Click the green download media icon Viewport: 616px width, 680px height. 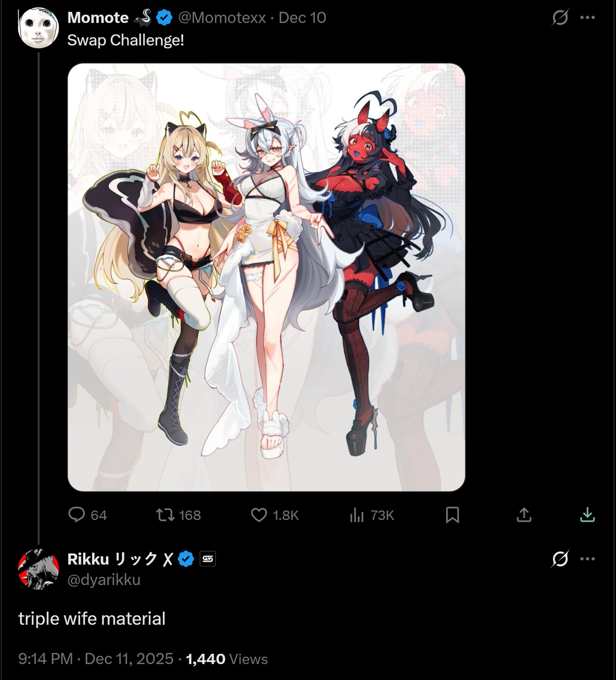(x=587, y=515)
